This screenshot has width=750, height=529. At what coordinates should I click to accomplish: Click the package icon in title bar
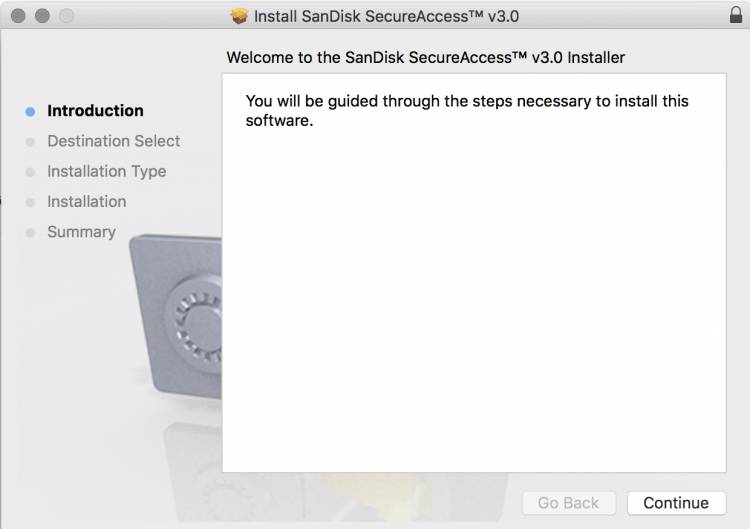pyautogui.click(x=239, y=16)
